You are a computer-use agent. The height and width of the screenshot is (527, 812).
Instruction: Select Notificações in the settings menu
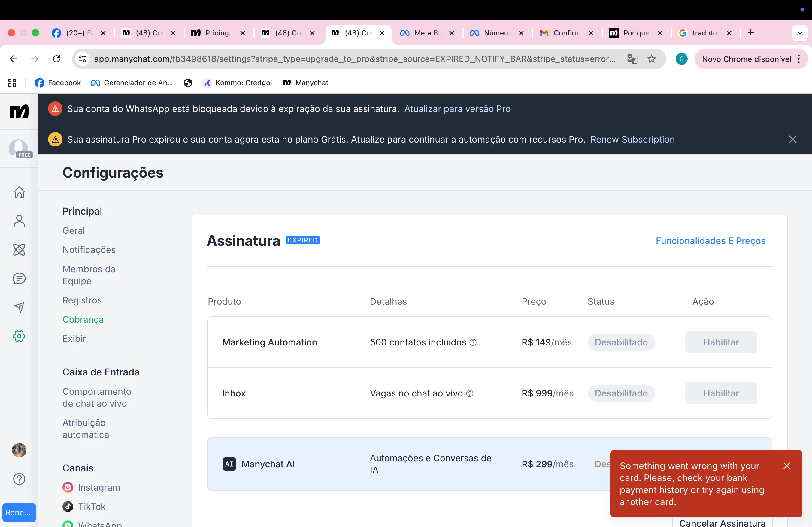(x=89, y=249)
